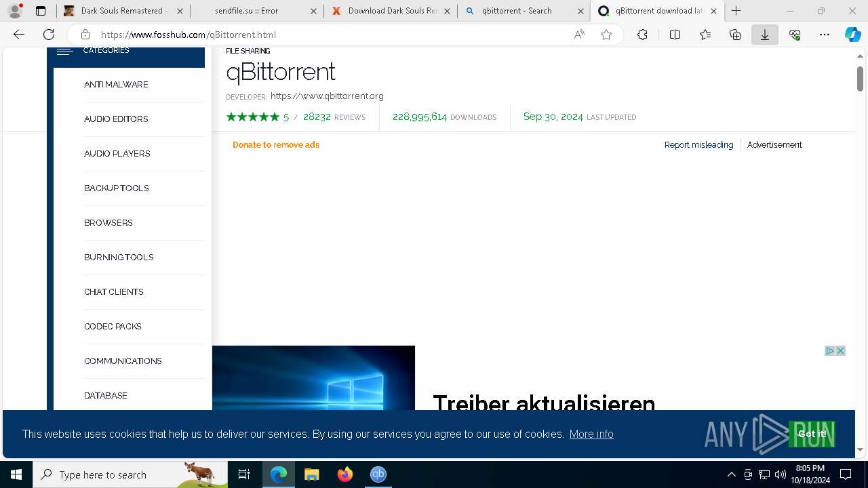Screen dimensions: 868x488
Task: Open Task View on the taskbar
Action: [244, 474]
